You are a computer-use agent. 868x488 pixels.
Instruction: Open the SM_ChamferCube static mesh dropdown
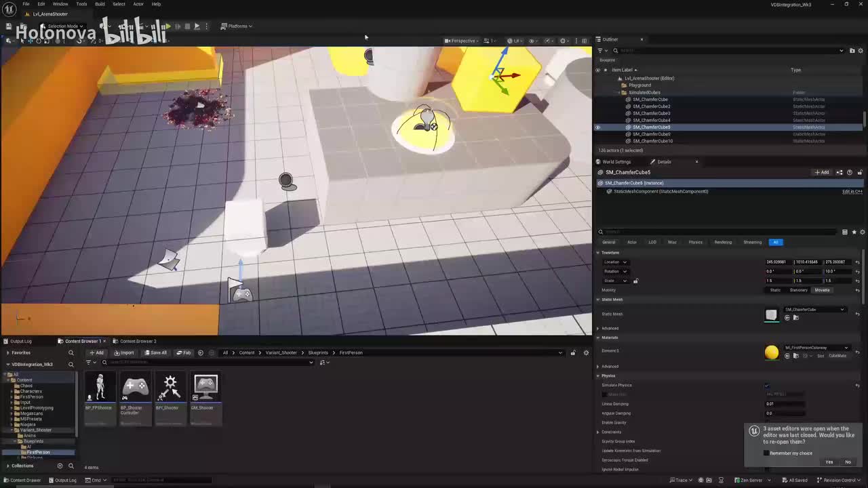pos(814,310)
